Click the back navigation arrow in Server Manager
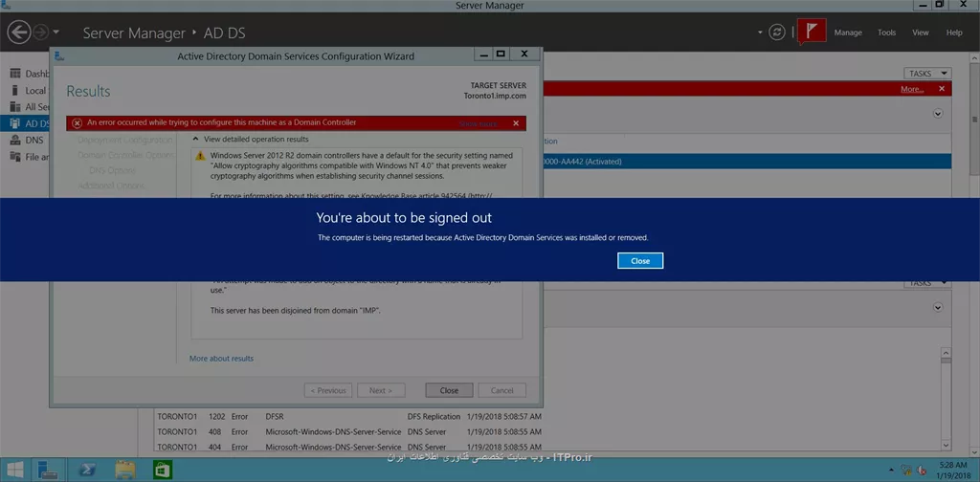 19,33
